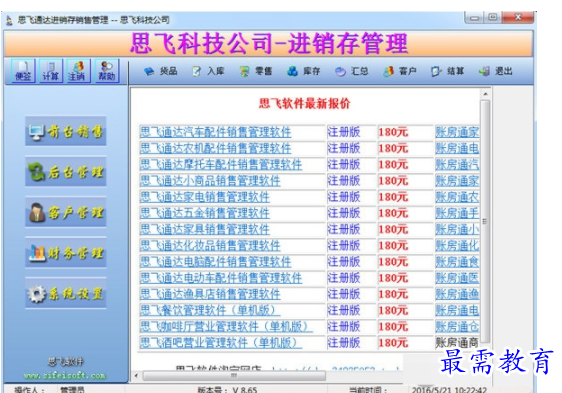Image resolution: width=562 pixels, height=393 pixels.
Task: Click the 退出 door icon
Action: (484, 71)
